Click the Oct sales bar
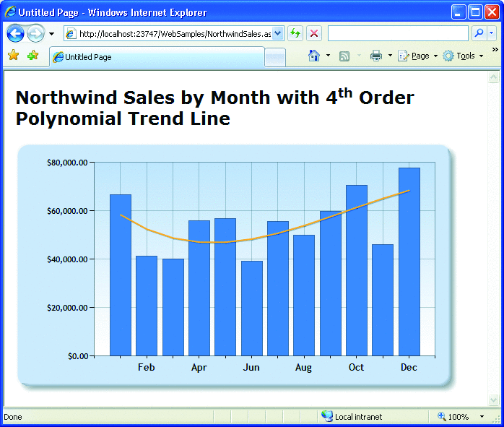Screen dimensions: 504x427 [357, 270]
